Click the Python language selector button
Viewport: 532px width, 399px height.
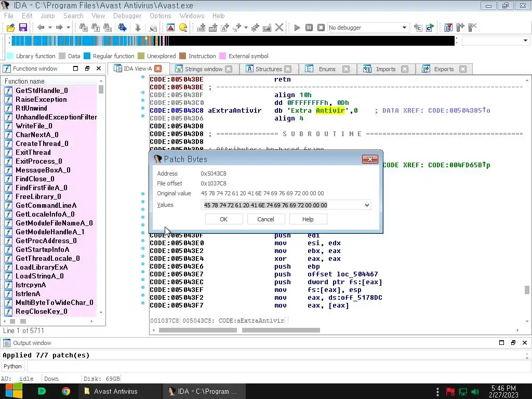click(x=12, y=366)
